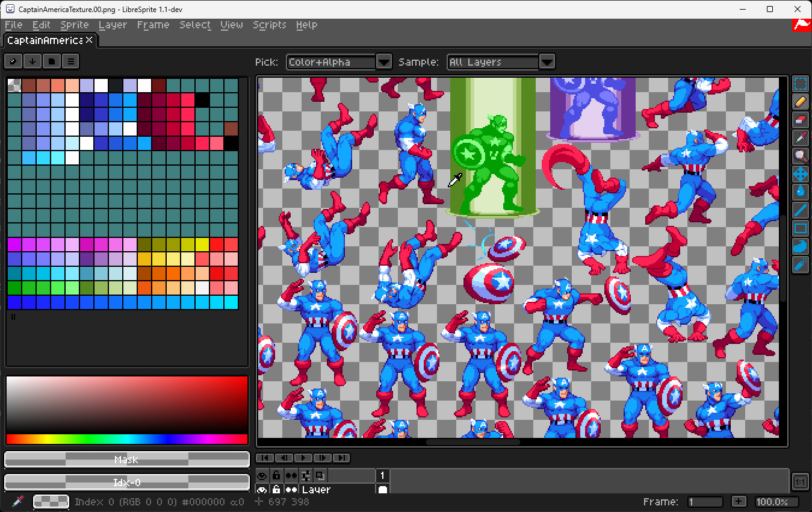Play the animation
This screenshot has height=512, width=812.
point(303,458)
